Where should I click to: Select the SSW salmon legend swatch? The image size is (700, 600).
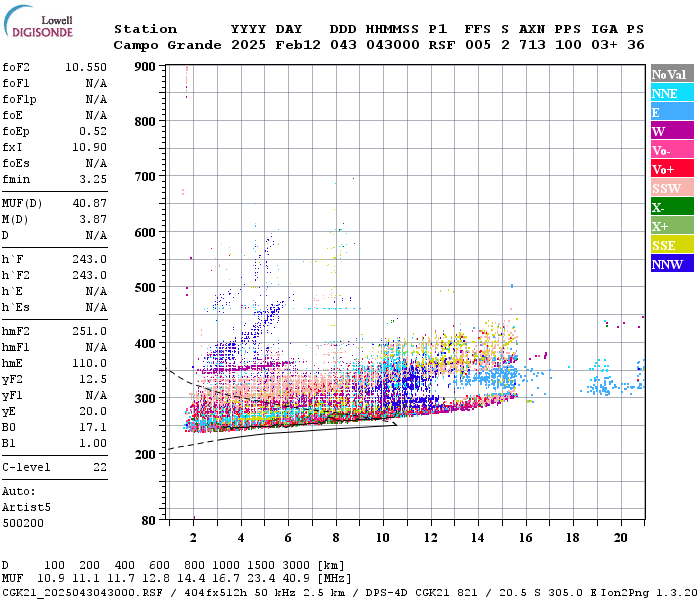coord(672,188)
